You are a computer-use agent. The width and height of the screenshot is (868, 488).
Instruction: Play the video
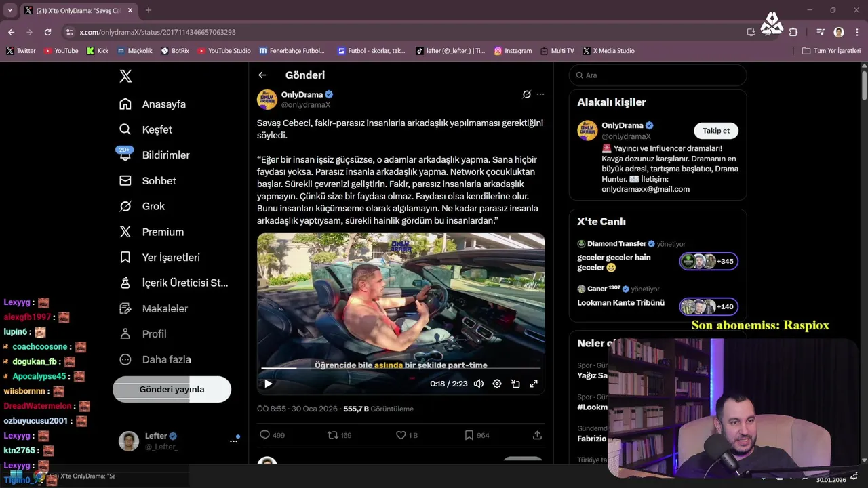[x=268, y=384]
